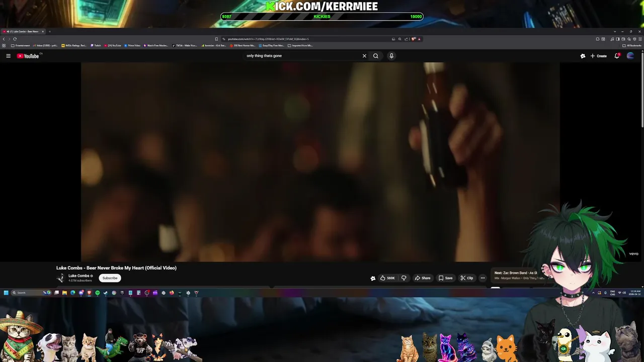The image size is (644, 362).
Task: Click the browser address bar URL
Action: [x=268, y=39]
